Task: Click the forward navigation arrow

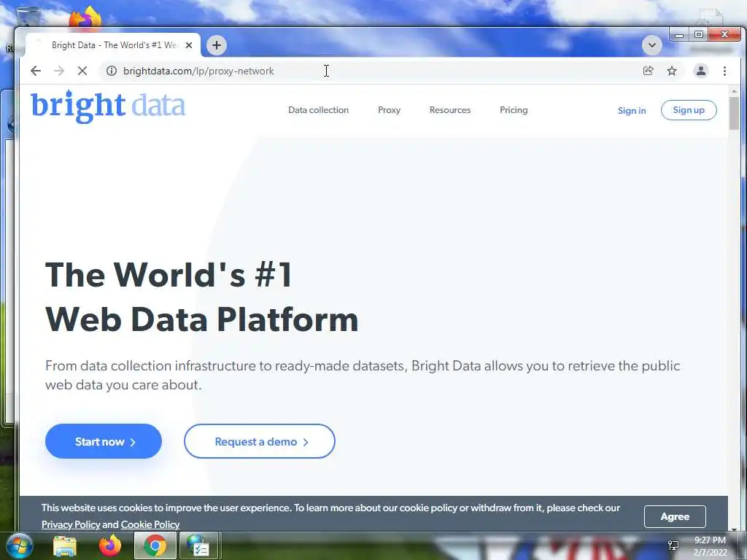Action: point(59,71)
